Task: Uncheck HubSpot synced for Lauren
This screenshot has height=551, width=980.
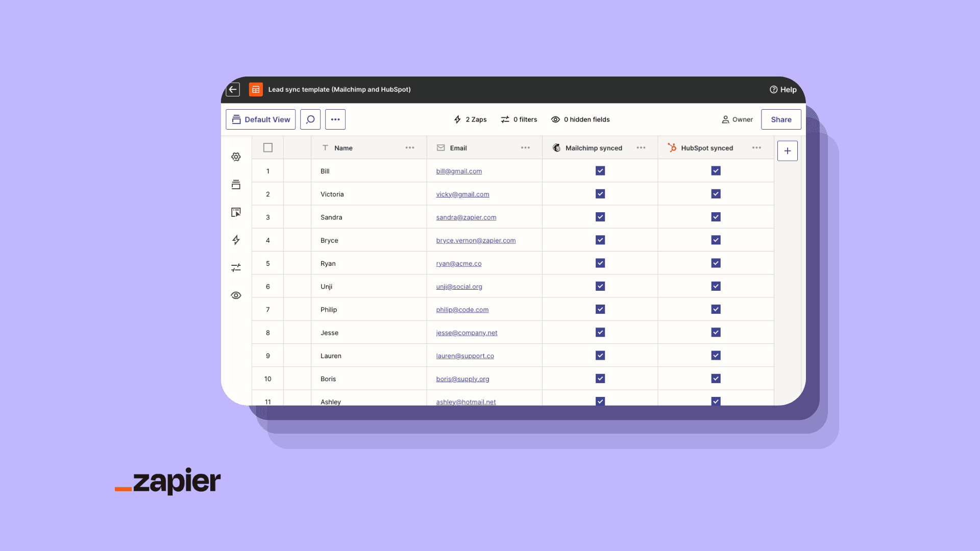Action: tap(716, 356)
